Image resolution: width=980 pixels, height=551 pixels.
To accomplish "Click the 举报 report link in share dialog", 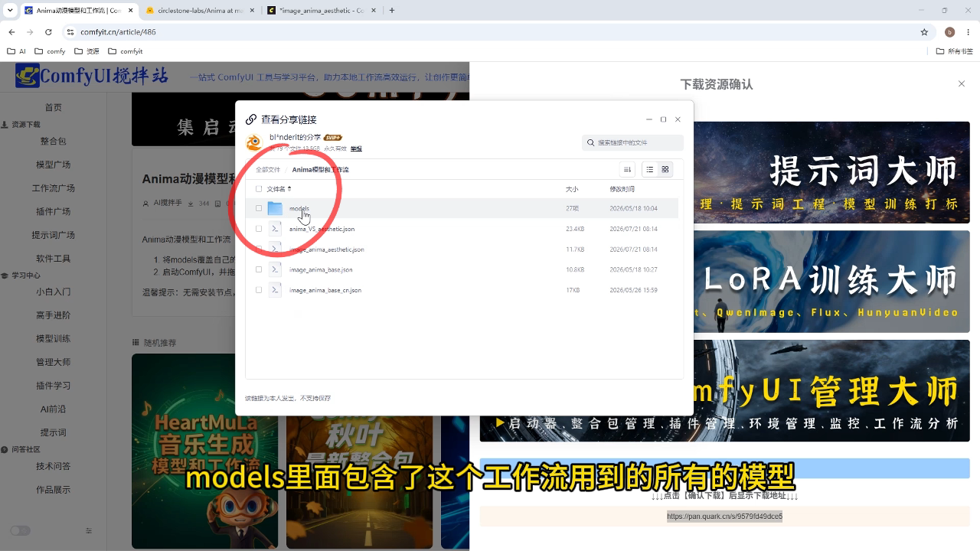I will coord(356,148).
